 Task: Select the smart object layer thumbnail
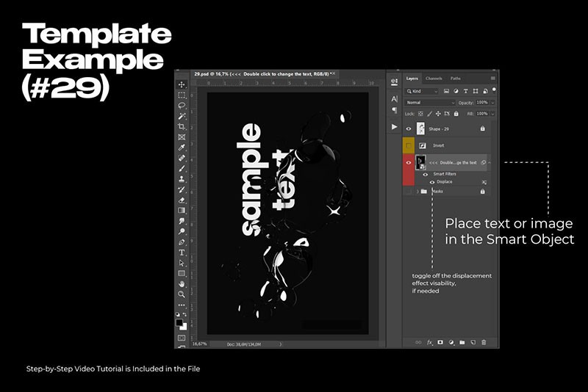421,162
